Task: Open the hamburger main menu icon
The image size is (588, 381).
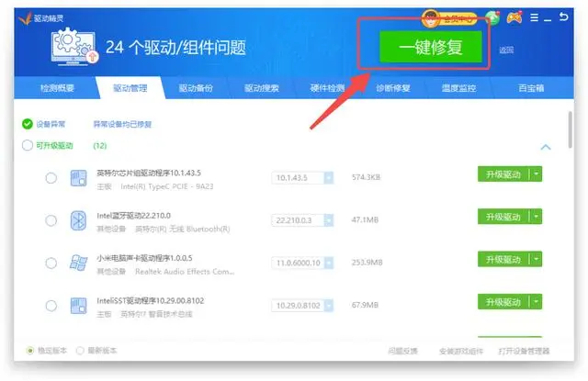Action: 535,17
